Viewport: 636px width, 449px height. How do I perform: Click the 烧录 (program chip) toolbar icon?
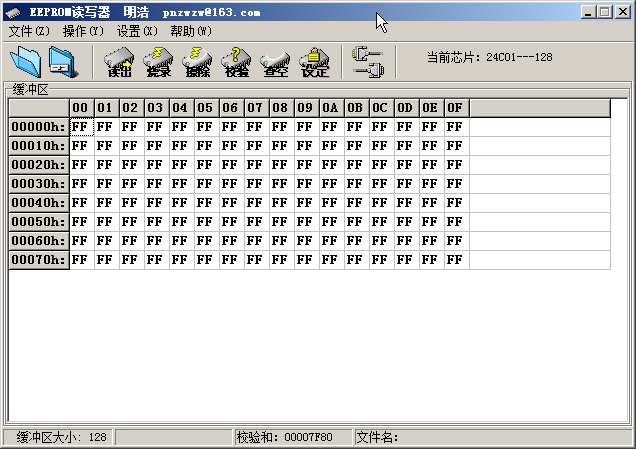tap(158, 62)
